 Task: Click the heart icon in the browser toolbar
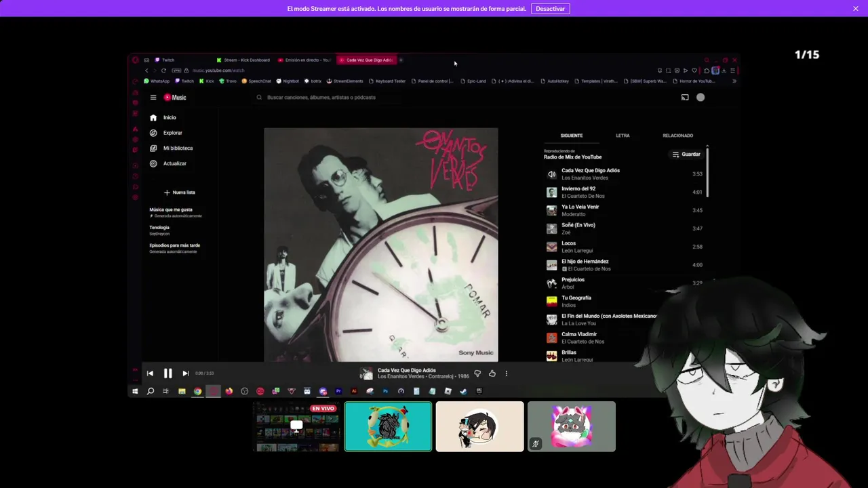[694, 70]
